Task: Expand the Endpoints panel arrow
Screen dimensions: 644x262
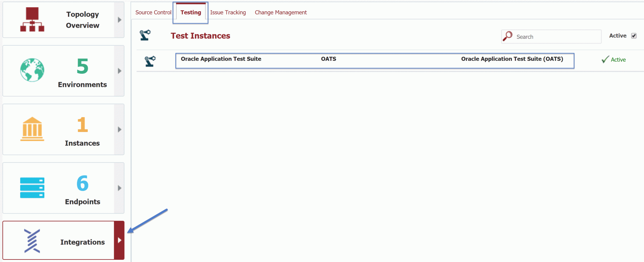Action: click(x=119, y=188)
